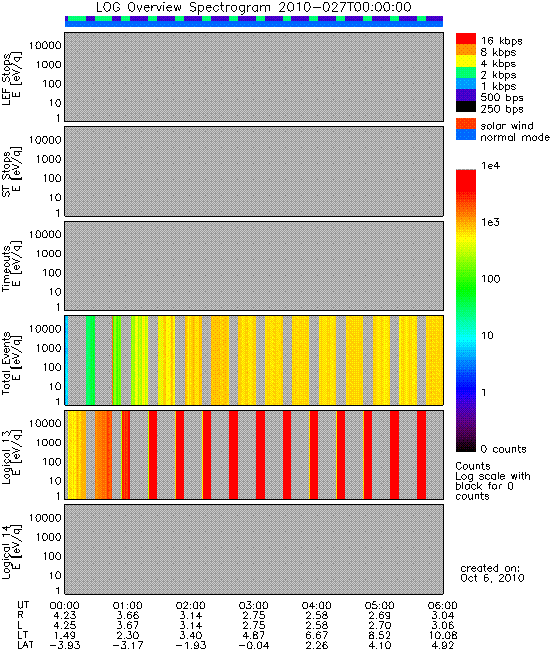Click the UT 04:00 time label
The image size is (552, 651).
(317, 606)
